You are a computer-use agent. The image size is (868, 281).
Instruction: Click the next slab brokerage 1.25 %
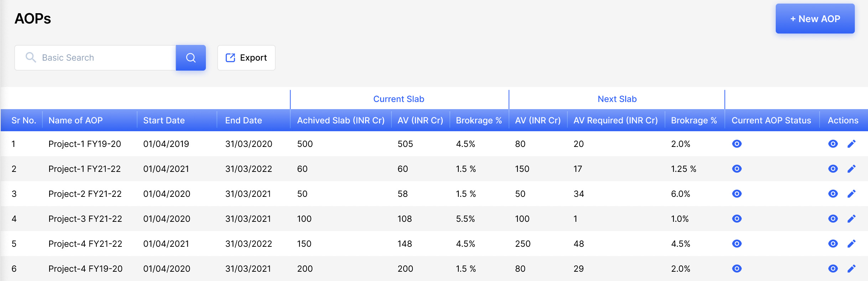[684, 169]
